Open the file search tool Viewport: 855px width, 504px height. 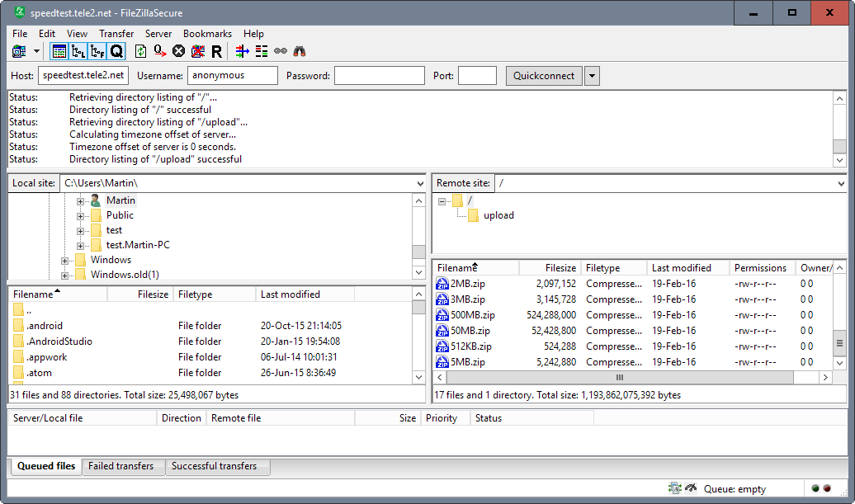click(x=299, y=51)
